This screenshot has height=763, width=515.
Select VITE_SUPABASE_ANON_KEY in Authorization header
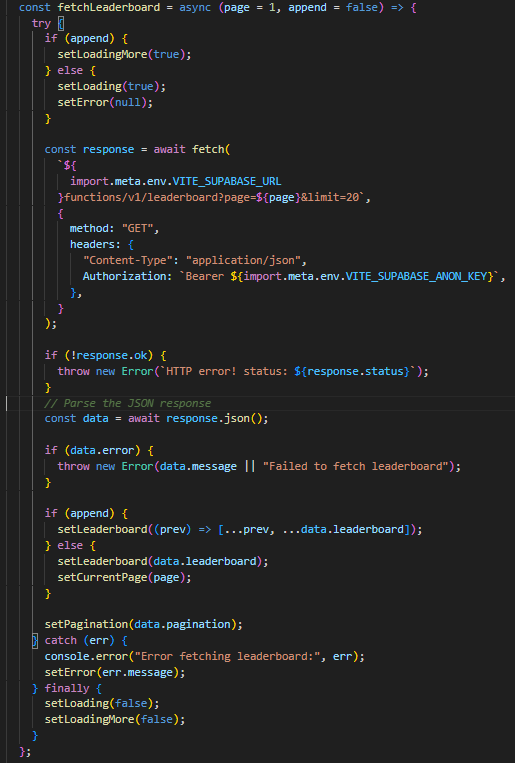click(417, 276)
